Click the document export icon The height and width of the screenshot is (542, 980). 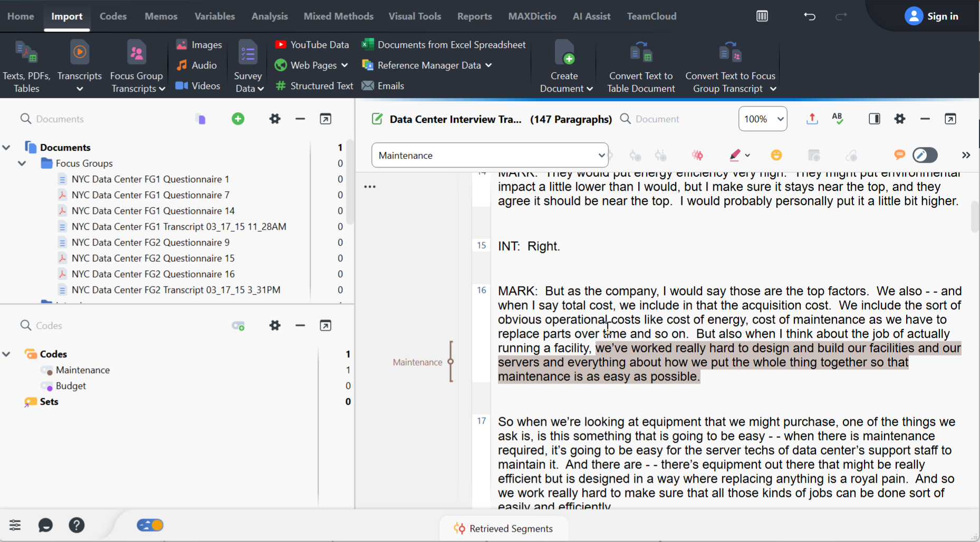click(x=812, y=119)
